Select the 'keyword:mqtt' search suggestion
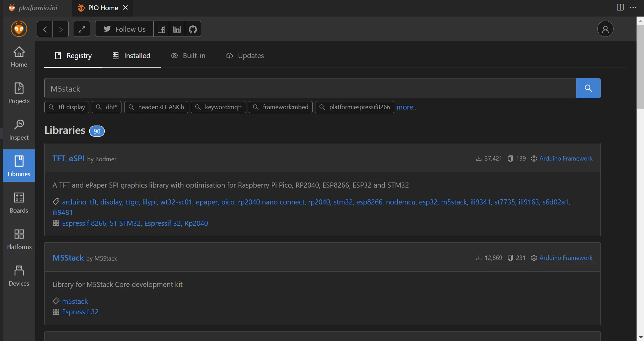 tap(218, 107)
